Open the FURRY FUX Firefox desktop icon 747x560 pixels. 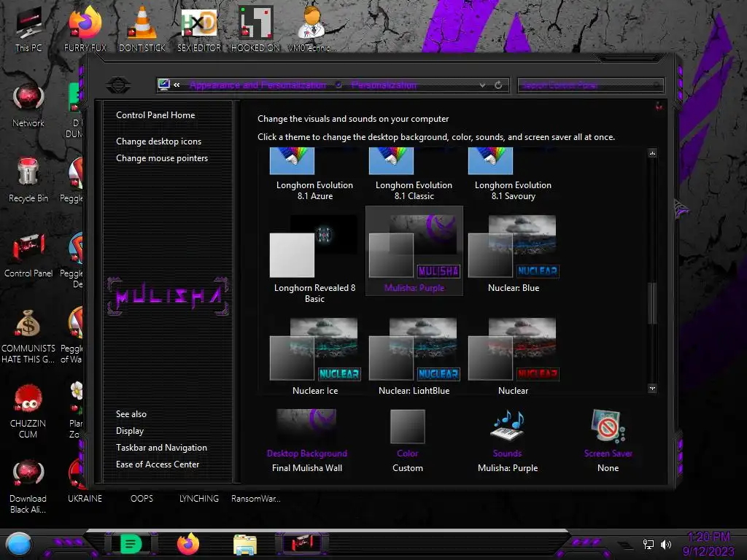coord(85,28)
